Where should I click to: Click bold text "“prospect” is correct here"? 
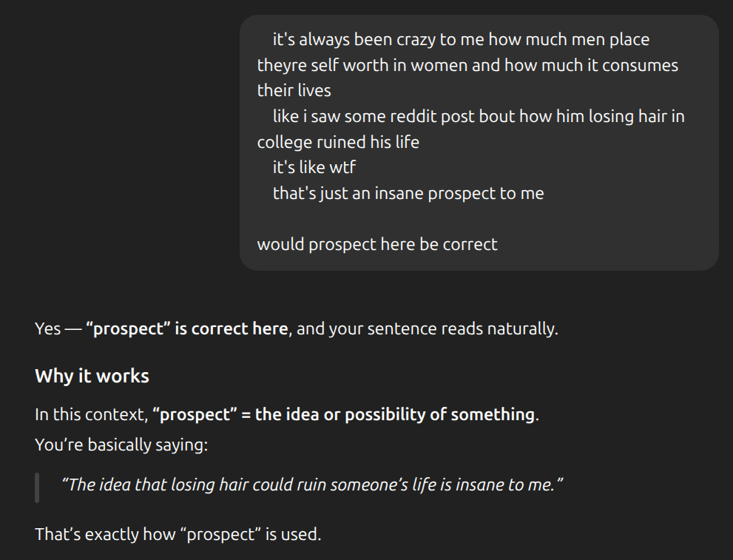[186, 328]
